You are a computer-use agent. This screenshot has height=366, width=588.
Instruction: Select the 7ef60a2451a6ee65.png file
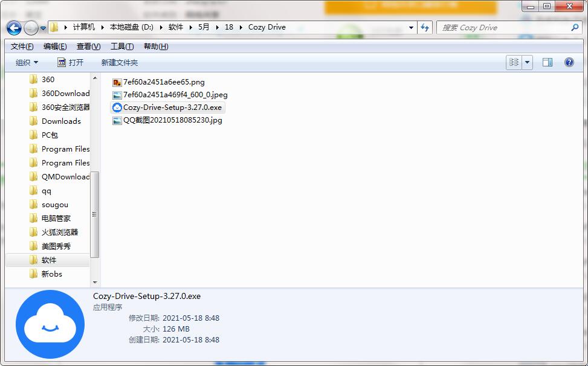[164, 82]
